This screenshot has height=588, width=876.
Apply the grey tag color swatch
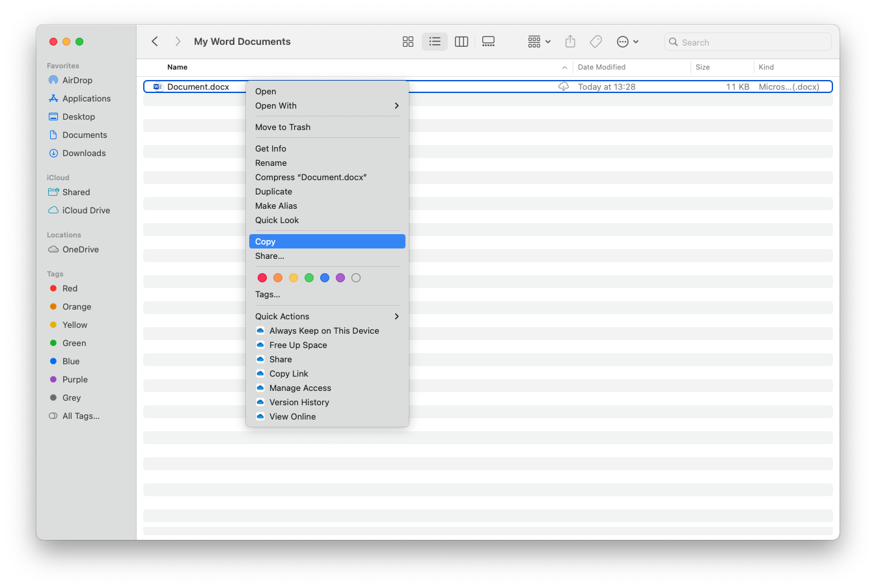point(356,278)
